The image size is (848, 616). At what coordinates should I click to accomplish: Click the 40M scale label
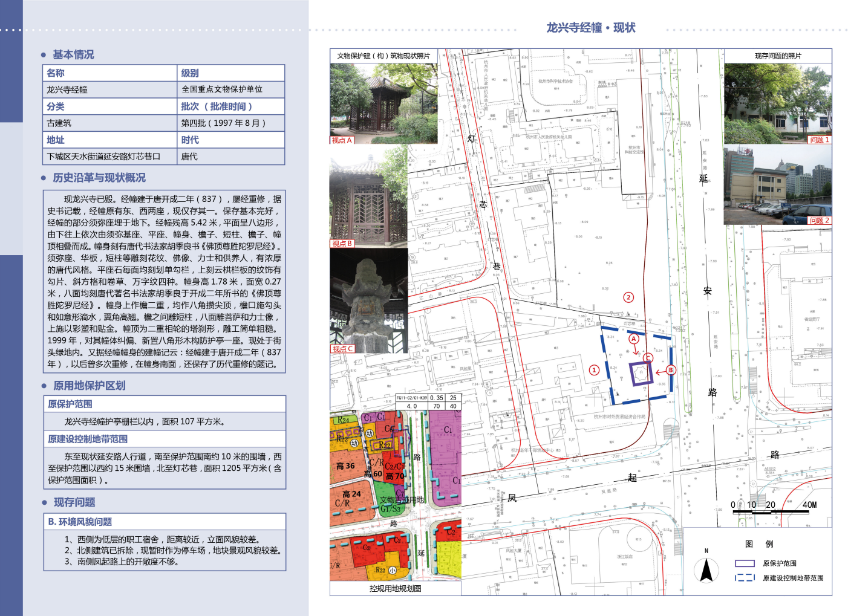[x=809, y=505]
